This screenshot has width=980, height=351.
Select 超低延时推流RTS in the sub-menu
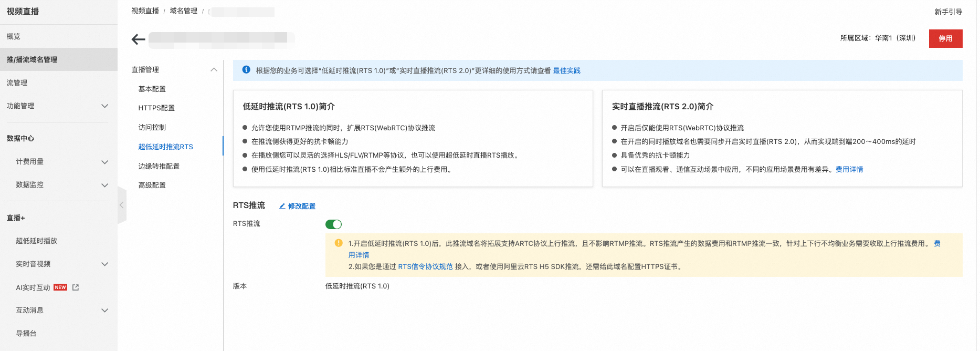pyautogui.click(x=165, y=147)
